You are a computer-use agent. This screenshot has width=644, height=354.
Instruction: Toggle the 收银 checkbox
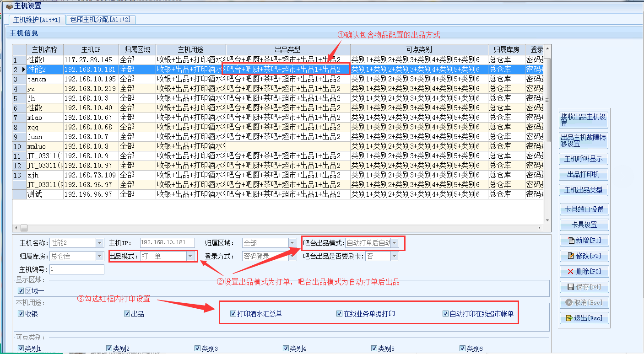21,314
